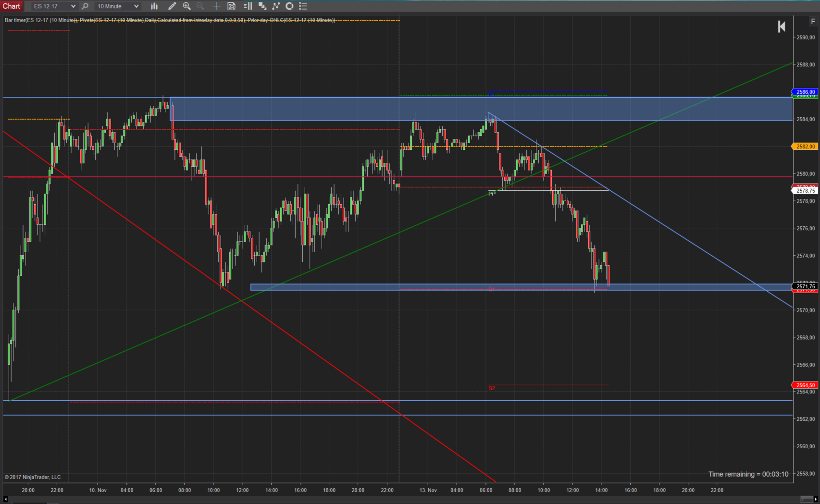Click the red 2564,50 price marker
This screenshot has width=820, height=504.
click(x=805, y=385)
